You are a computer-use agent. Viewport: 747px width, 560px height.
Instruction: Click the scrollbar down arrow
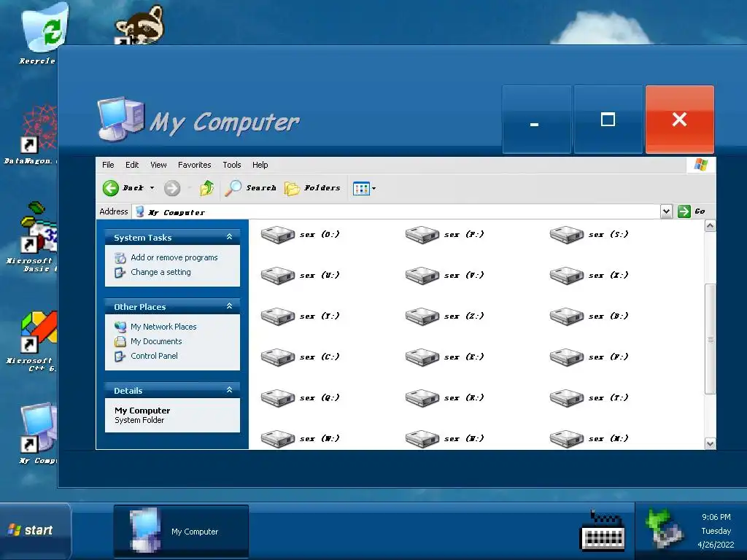coord(710,444)
